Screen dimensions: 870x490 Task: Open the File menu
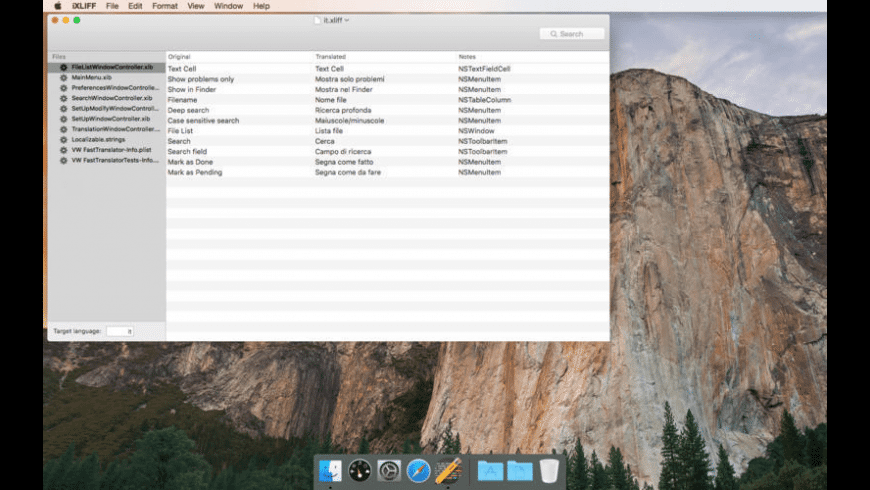pyautogui.click(x=112, y=6)
